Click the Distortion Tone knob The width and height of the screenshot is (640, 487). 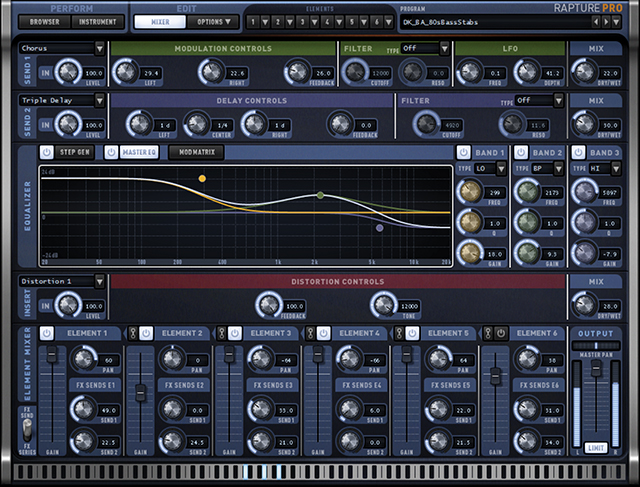383,305
